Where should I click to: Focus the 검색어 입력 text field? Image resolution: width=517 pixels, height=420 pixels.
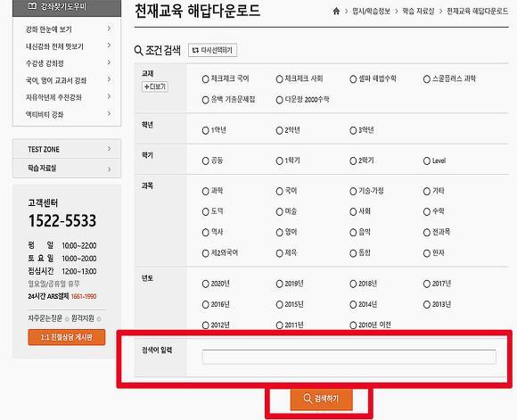pyautogui.click(x=349, y=357)
